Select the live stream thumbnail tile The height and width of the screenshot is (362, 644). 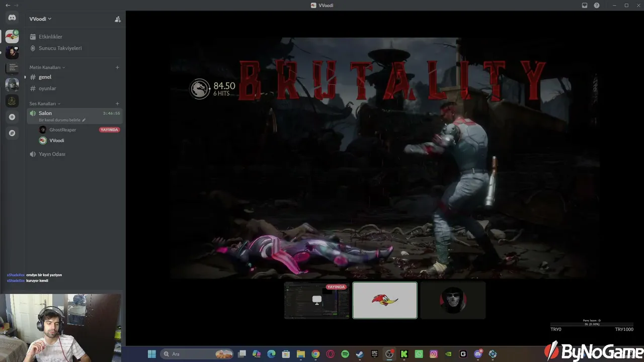316,300
